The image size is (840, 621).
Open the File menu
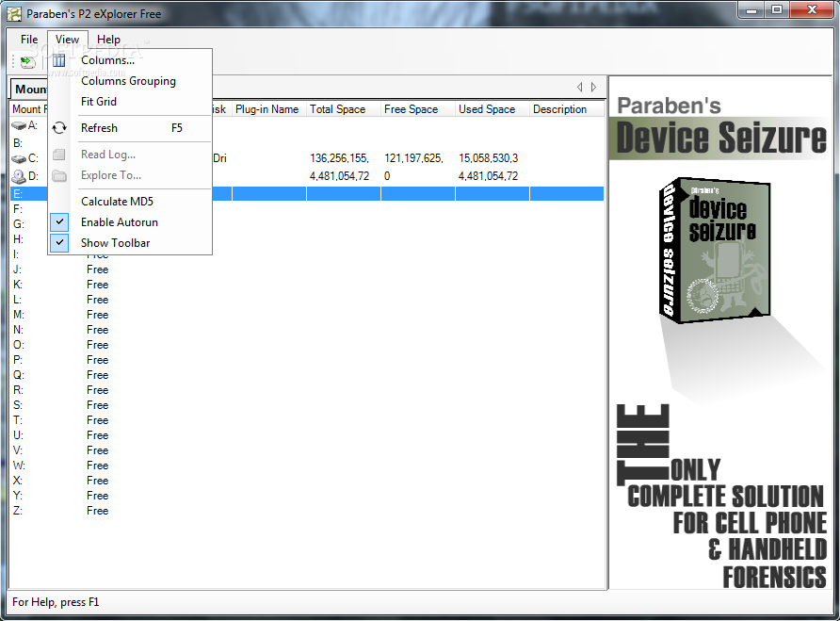tap(29, 40)
